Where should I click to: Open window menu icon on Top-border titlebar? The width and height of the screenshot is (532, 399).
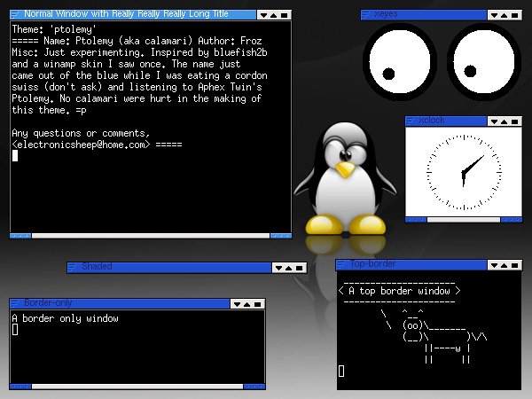pyautogui.click(x=340, y=264)
